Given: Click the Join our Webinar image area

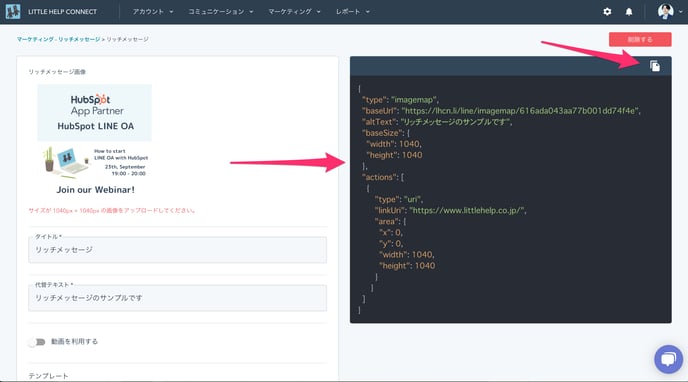Looking at the screenshot, I should pos(95,171).
